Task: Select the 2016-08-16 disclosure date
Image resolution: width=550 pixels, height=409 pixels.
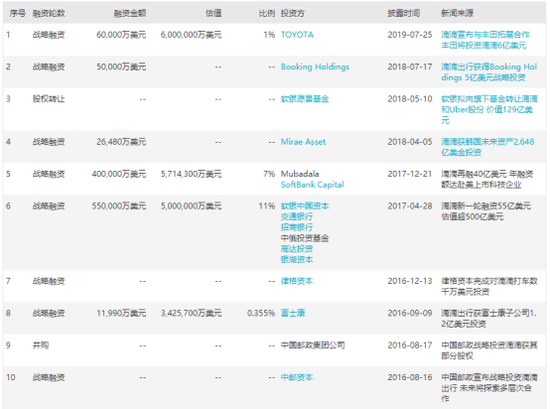Action: coord(410,377)
